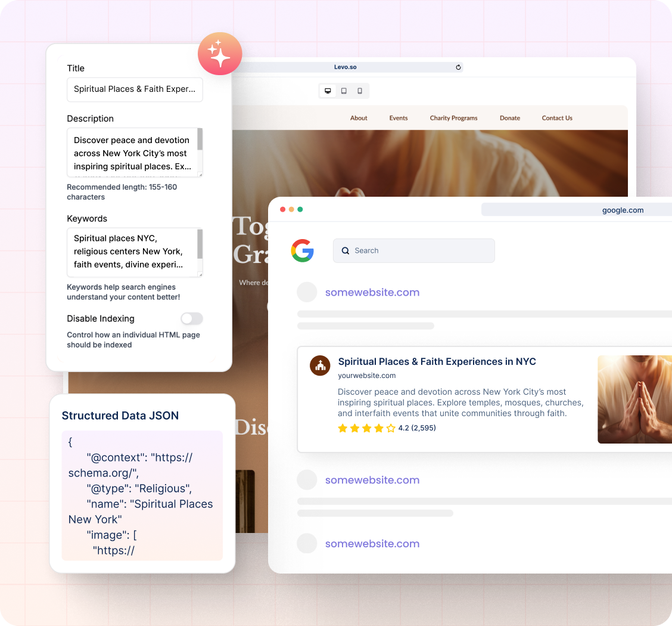Open the Events menu item
The width and height of the screenshot is (672, 626).
coord(399,118)
